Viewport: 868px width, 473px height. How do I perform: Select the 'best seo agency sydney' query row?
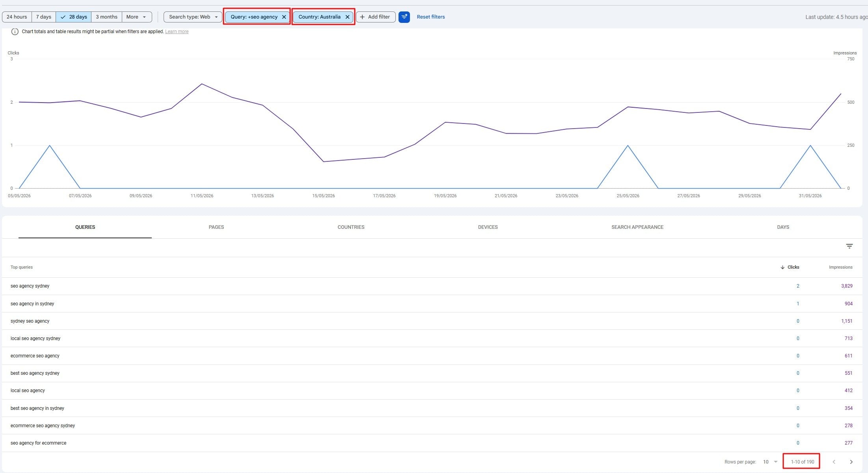tap(432, 373)
